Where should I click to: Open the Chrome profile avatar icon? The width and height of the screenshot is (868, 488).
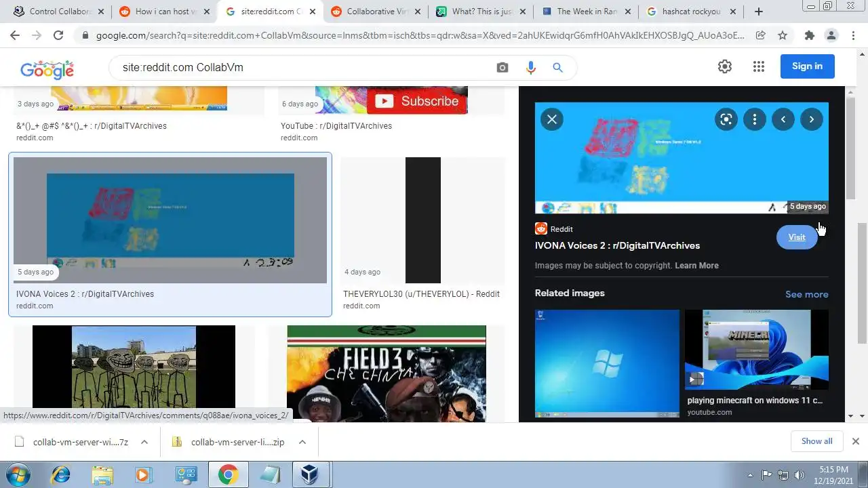pyautogui.click(x=831, y=36)
